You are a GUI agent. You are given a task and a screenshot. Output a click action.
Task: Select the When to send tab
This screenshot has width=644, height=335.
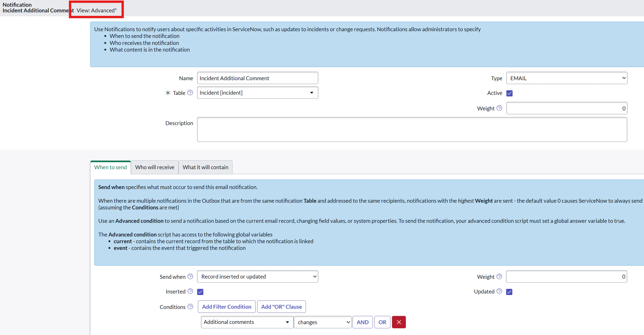coord(111,167)
